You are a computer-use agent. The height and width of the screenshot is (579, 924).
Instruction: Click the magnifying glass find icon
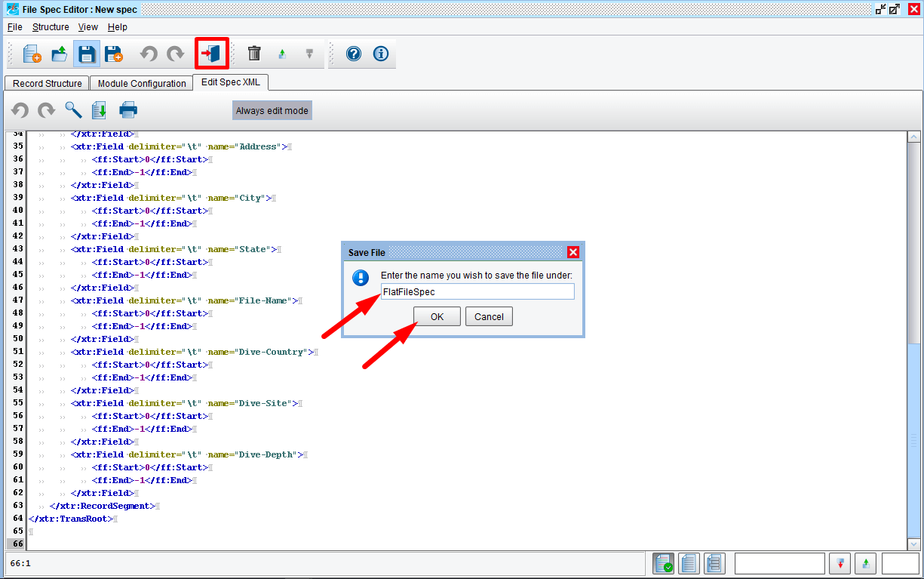pyautogui.click(x=73, y=110)
